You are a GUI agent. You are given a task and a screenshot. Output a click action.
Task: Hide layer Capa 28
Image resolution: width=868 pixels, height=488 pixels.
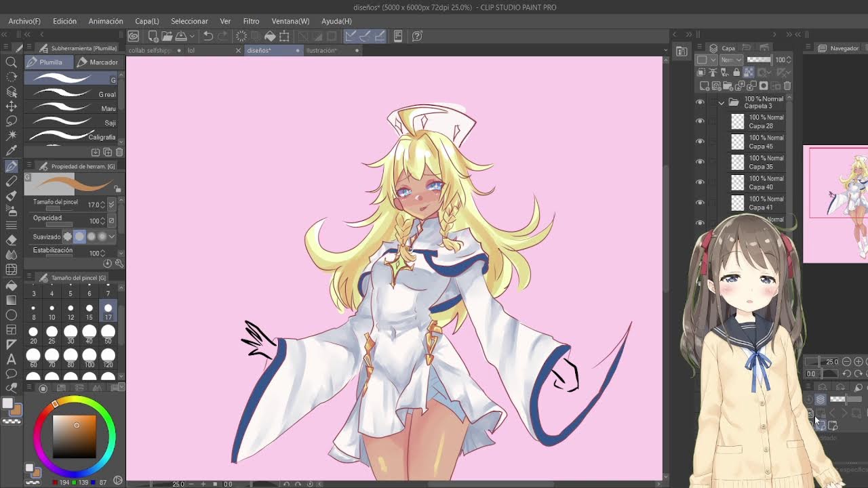coord(700,121)
